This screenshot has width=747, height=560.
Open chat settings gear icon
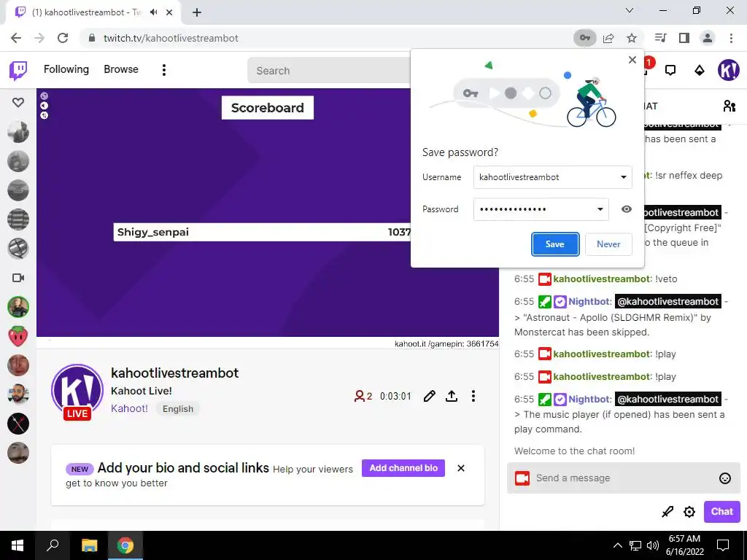point(689,512)
